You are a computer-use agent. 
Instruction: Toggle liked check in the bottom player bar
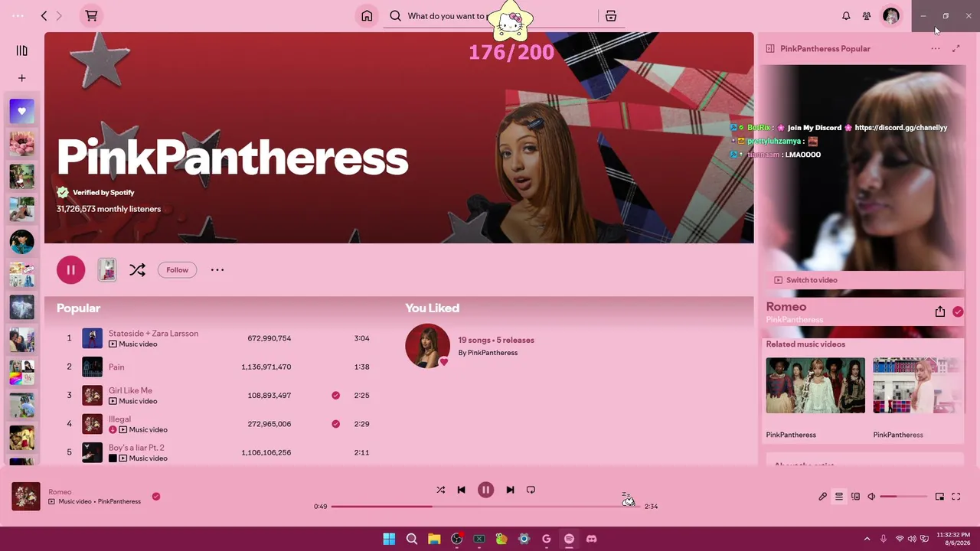click(156, 497)
